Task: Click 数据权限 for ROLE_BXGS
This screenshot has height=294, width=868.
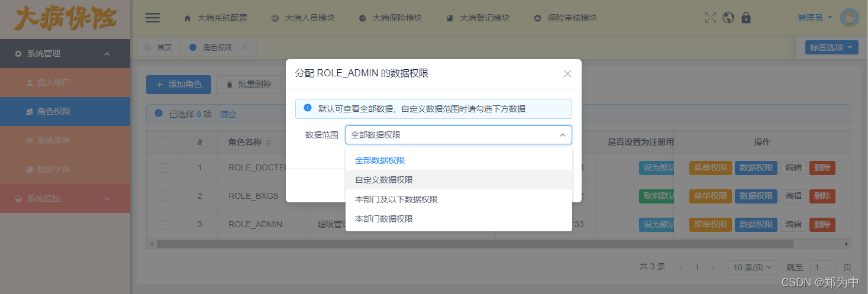Action: [756, 196]
